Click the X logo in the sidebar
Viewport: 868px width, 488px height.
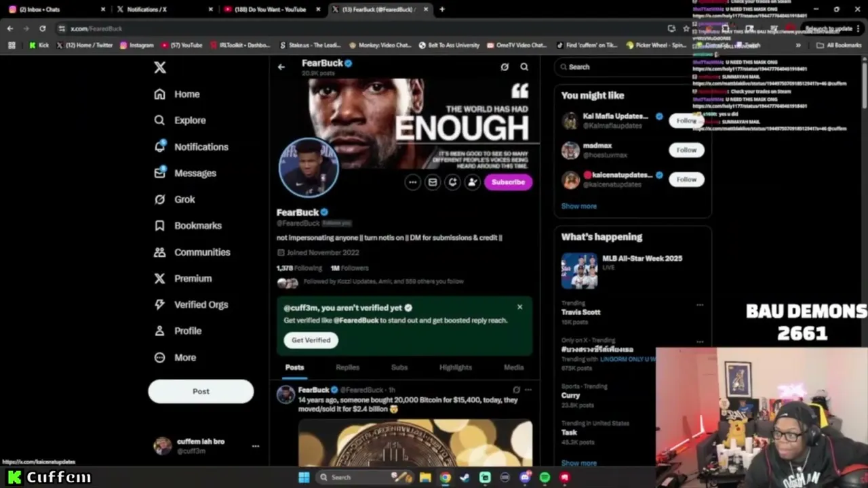160,67
